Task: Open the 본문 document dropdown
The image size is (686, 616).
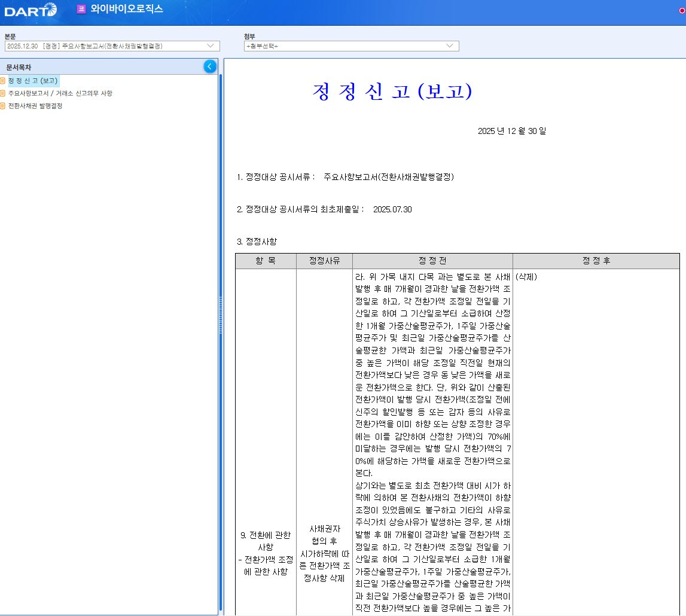Action: 112,46
